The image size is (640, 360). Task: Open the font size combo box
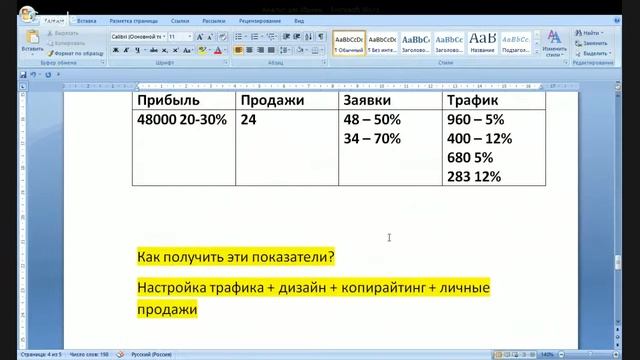180,37
